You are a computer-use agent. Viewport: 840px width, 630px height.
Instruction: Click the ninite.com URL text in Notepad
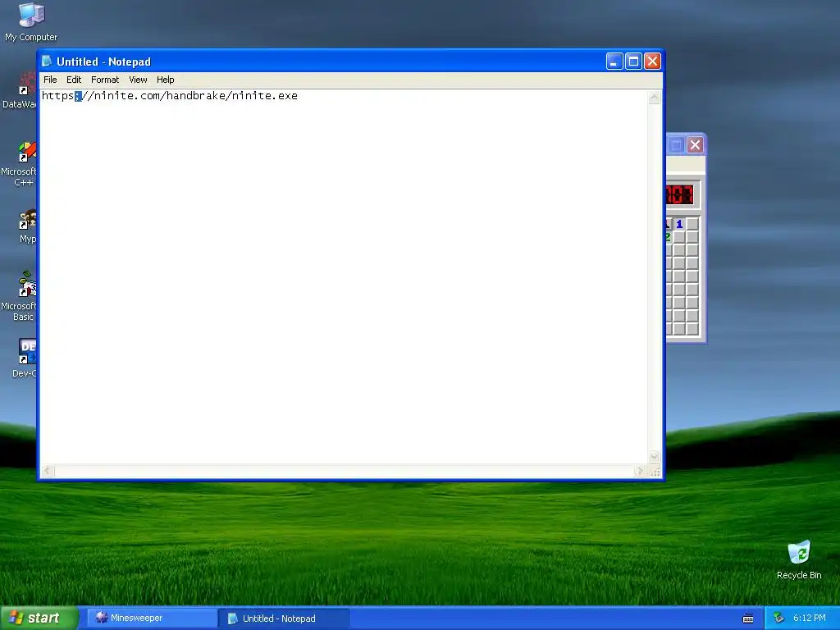tap(169, 96)
